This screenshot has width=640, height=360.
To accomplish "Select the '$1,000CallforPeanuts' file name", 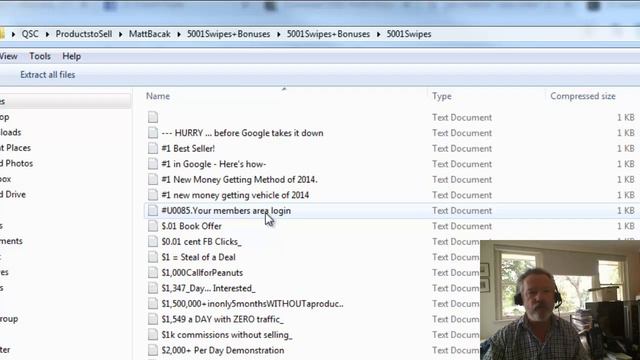I will tap(202, 273).
